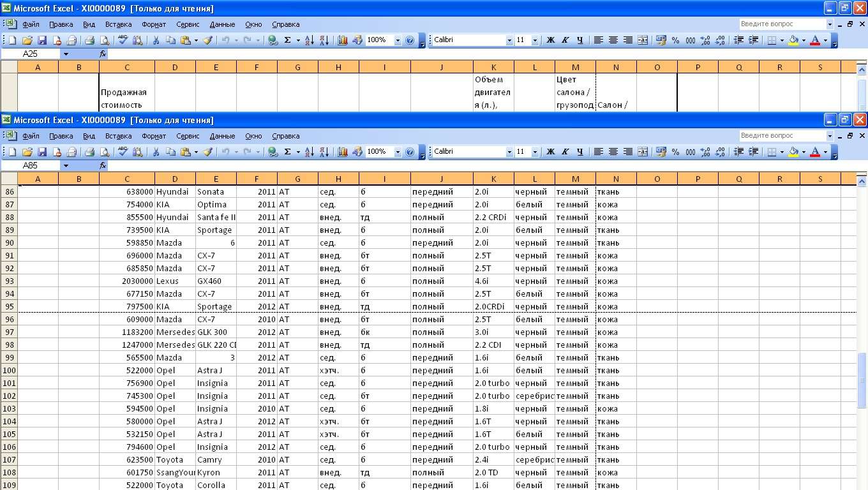Viewport: 868px width, 490px height.
Task: Open AutoSum functions arrow in front window
Action: tap(297, 152)
